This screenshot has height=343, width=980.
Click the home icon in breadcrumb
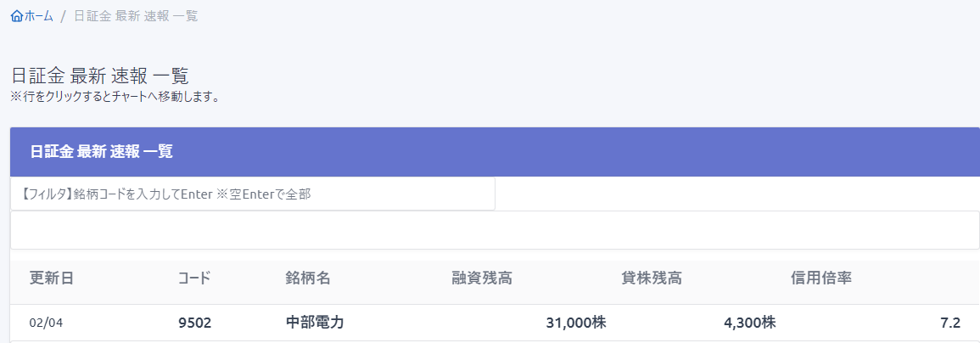17,16
